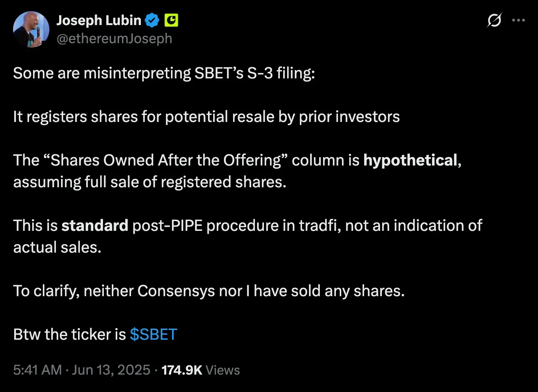Click the Jun 13, 2025 date
The height and width of the screenshot is (392, 538).
111,370
